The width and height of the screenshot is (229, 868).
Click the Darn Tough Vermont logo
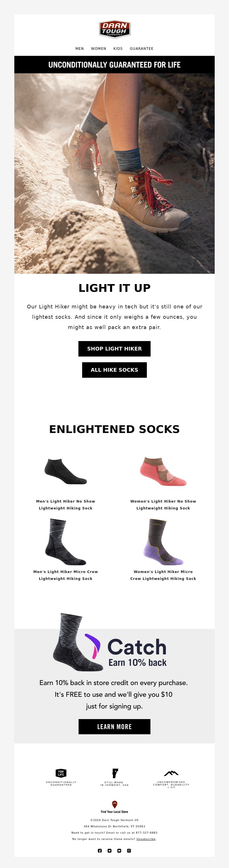pyautogui.click(x=114, y=29)
